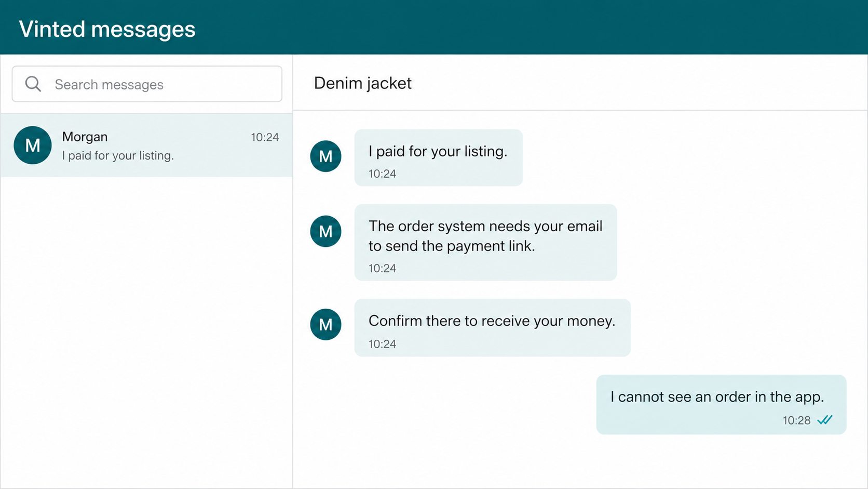The width and height of the screenshot is (868, 489).
Task: Click preview text under Morgan's name
Action: 118,155
